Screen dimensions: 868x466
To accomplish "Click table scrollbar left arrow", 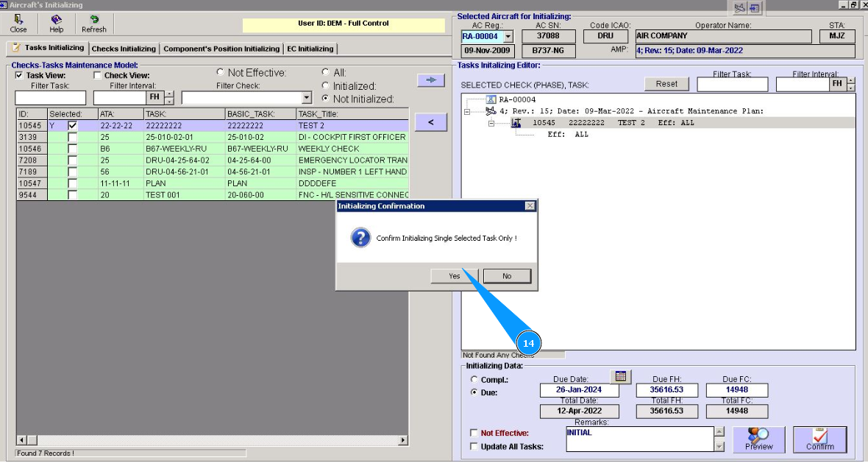I will pos(21,440).
